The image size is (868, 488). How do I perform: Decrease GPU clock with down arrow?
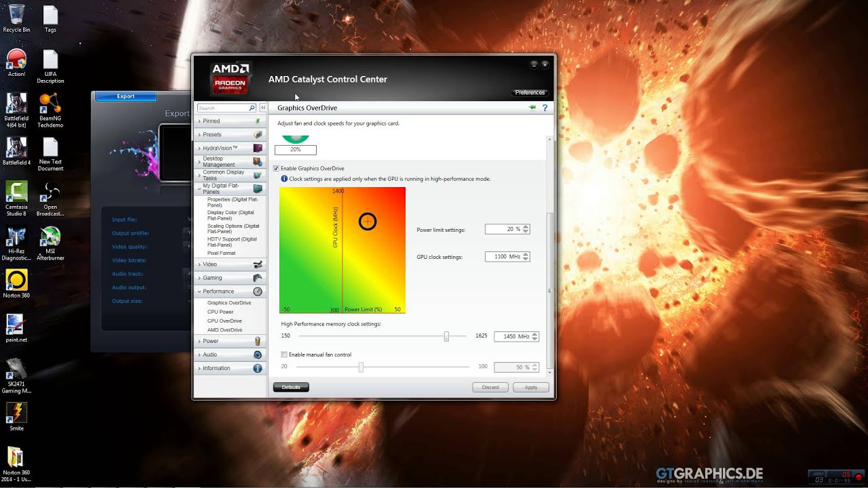click(526, 259)
